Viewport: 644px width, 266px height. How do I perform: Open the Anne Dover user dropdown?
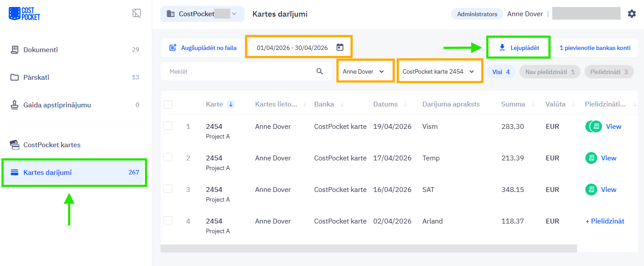[x=364, y=71]
